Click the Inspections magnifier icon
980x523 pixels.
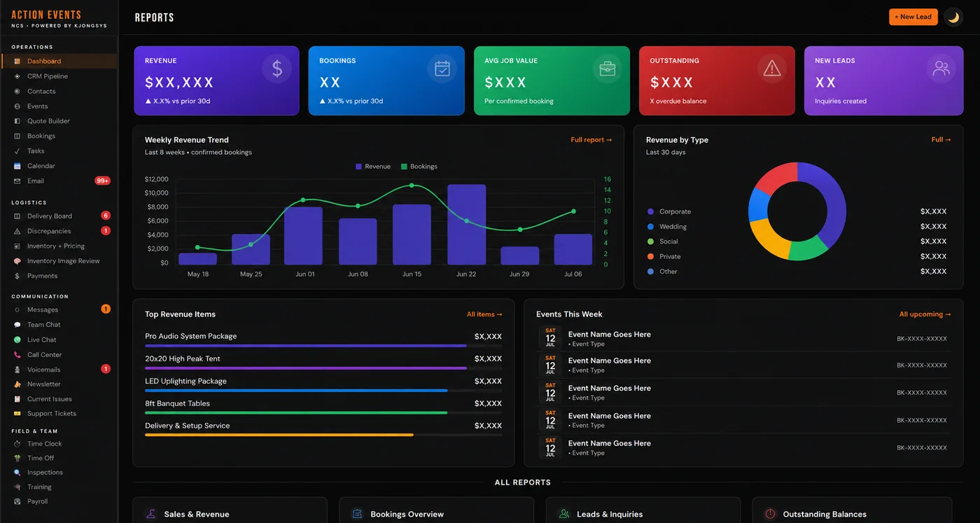click(x=17, y=473)
